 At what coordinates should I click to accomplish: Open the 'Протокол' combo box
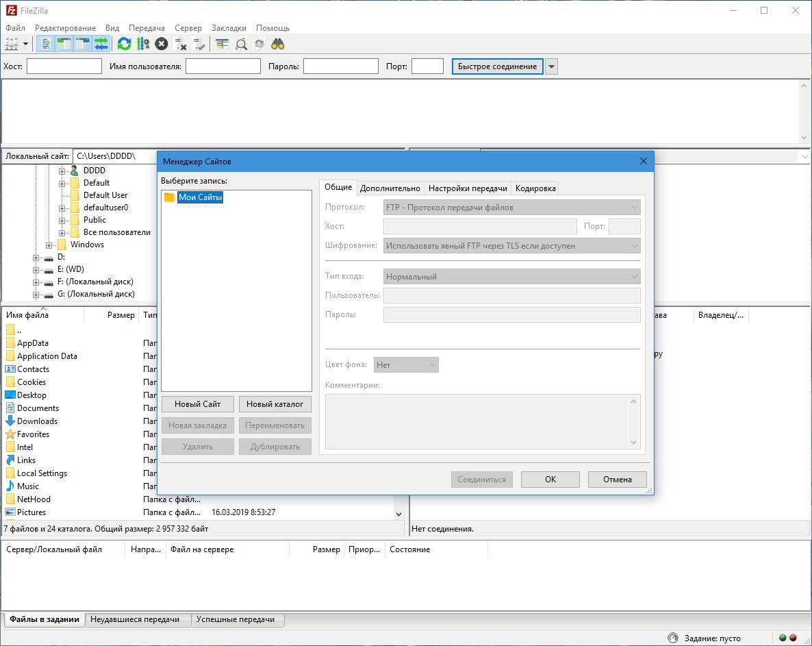[511, 207]
